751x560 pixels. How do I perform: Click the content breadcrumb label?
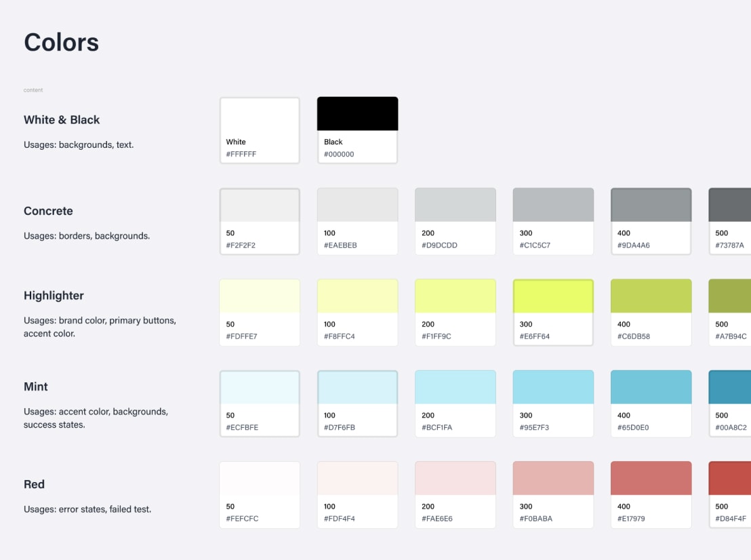point(33,89)
